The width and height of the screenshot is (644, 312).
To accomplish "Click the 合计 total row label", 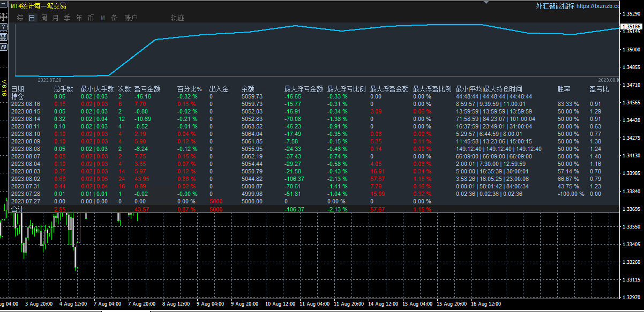I will point(17,210).
